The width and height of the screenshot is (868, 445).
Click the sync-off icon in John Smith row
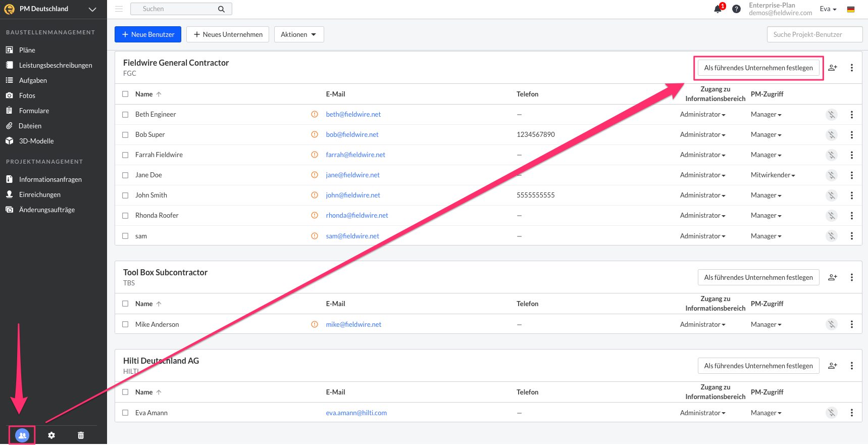click(831, 195)
